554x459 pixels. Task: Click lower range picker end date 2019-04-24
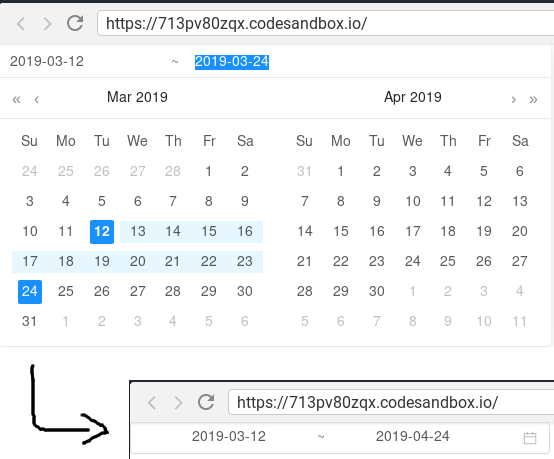412,436
